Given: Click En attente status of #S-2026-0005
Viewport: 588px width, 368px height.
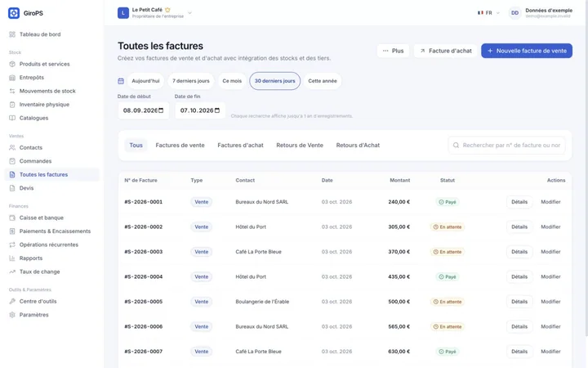Looking at the screenshot, I should (x=448, y=302).
